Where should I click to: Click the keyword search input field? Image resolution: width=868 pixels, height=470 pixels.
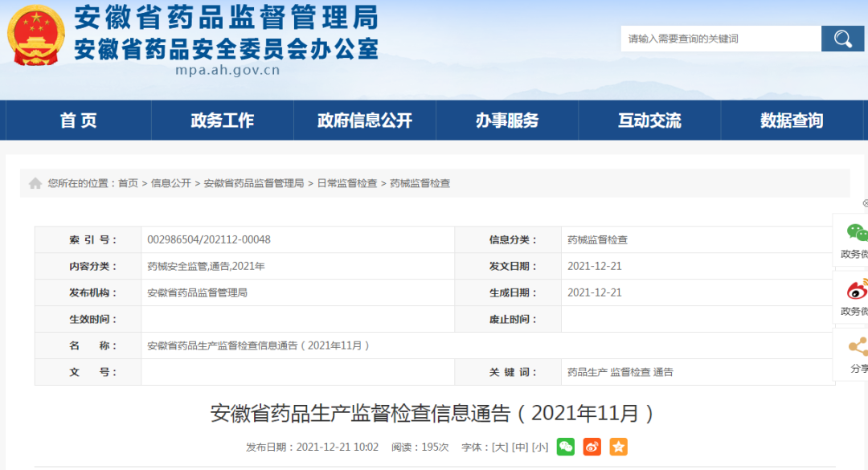tap(720, 39)
